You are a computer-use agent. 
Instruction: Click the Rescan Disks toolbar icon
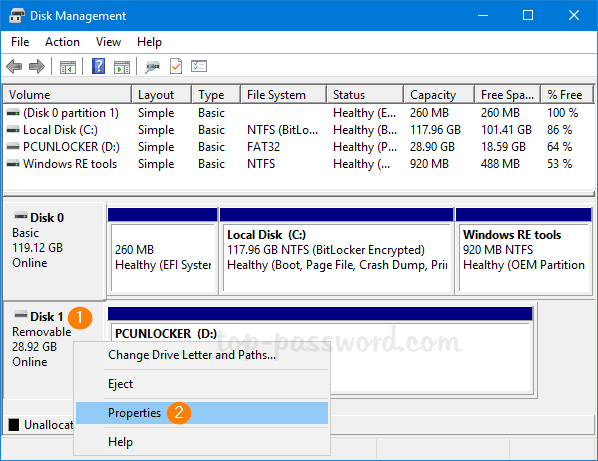152,67
